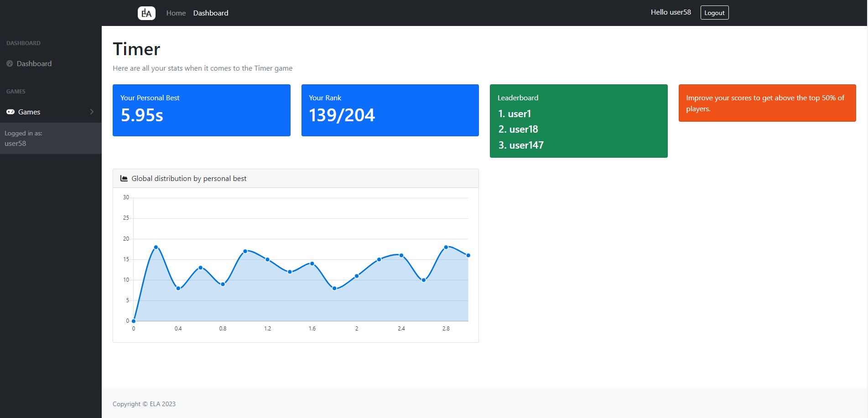This screenshot has width=868, height=418.
Task: Click the chart data point at x 2.8
Action: click(x=446, y=247)
